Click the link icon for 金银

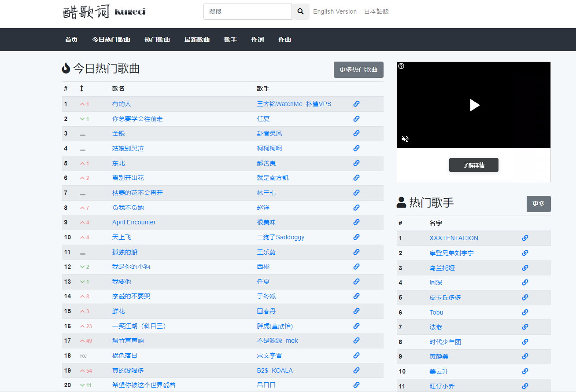point(357,133)
